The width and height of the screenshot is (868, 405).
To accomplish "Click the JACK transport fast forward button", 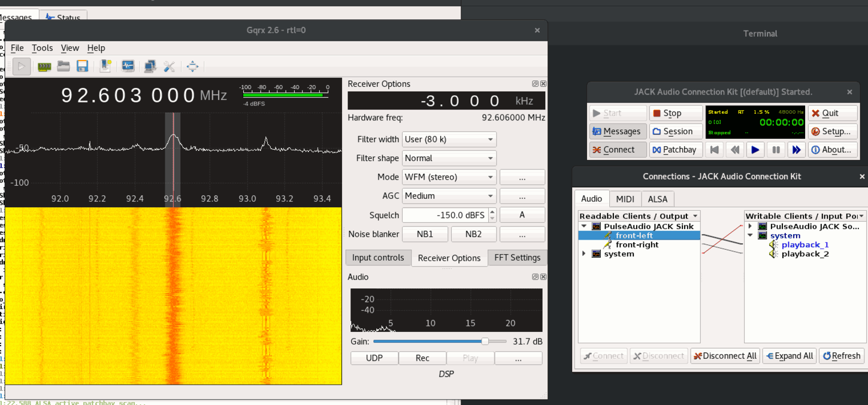I will click(x=796, y=150).
